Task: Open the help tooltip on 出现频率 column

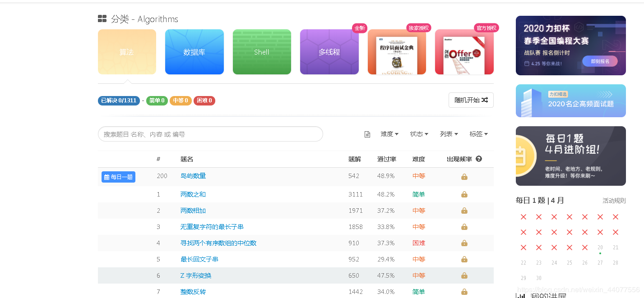Action: pyautogui.click(x=478, y=159)
